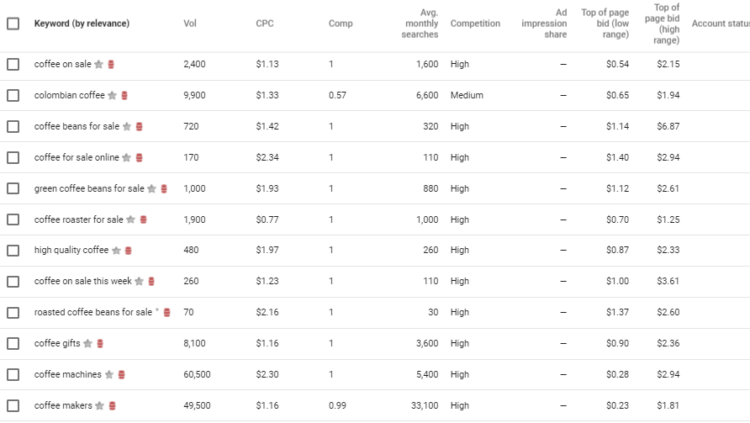This screenshot has width=750, height=423.
Task: Star the 'coffee beans for sale' keyword
Action: (127, 127)
